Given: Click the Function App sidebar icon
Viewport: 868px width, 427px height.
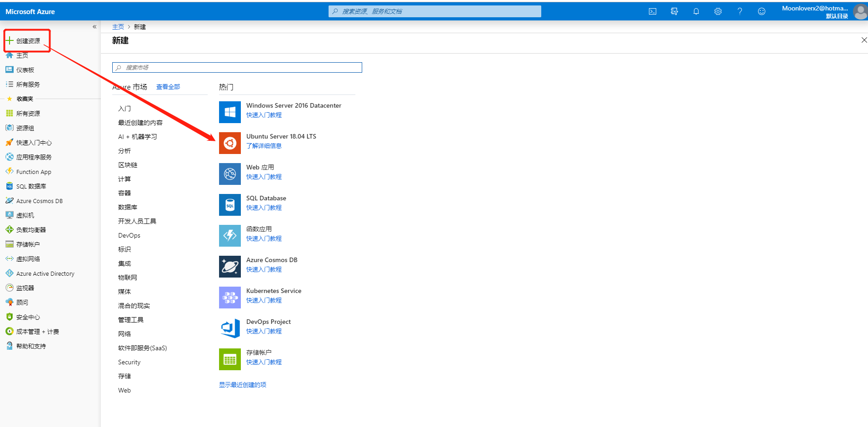Looking at the screenshot, I should [10, 171].
